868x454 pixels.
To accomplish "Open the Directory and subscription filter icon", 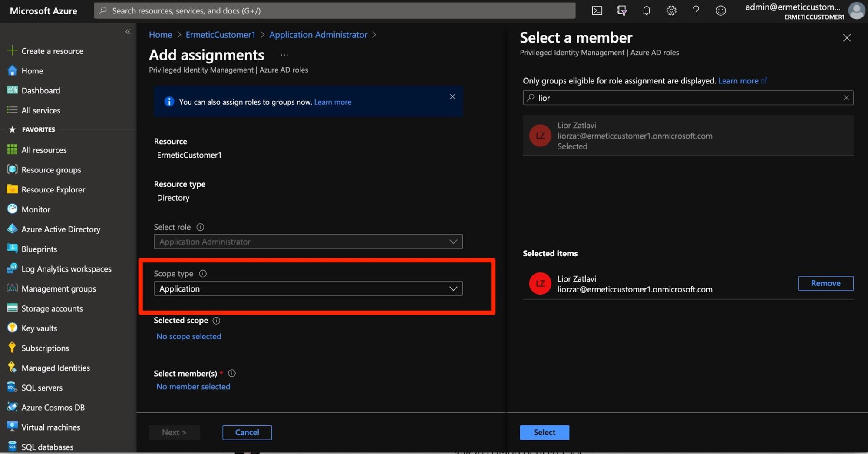I will tap(622, 10).
